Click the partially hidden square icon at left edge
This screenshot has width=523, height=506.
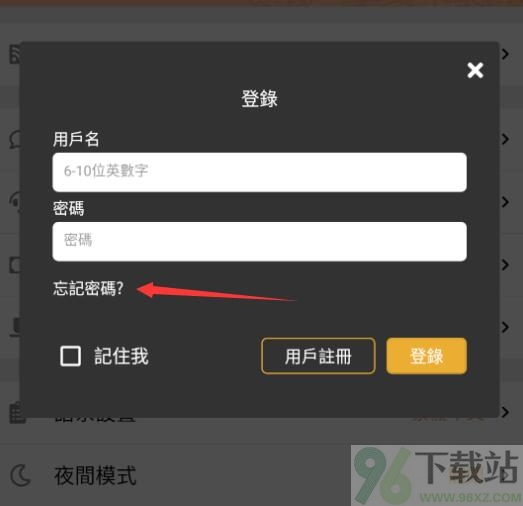tap(15, 265)
